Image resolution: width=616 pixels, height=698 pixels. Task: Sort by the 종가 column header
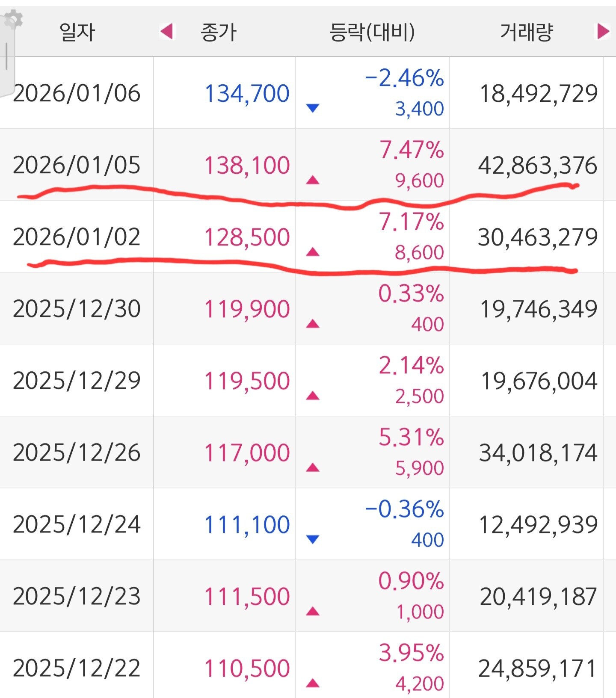click(219, 32)
